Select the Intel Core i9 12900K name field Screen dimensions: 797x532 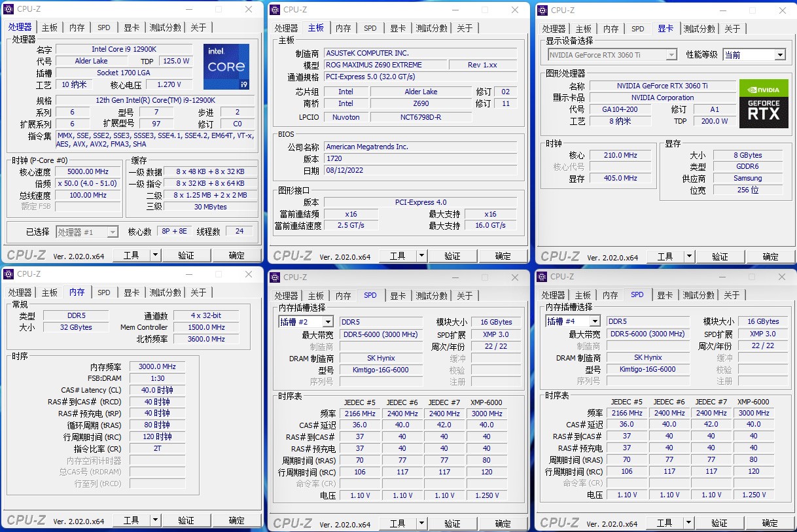pos(124,49)
